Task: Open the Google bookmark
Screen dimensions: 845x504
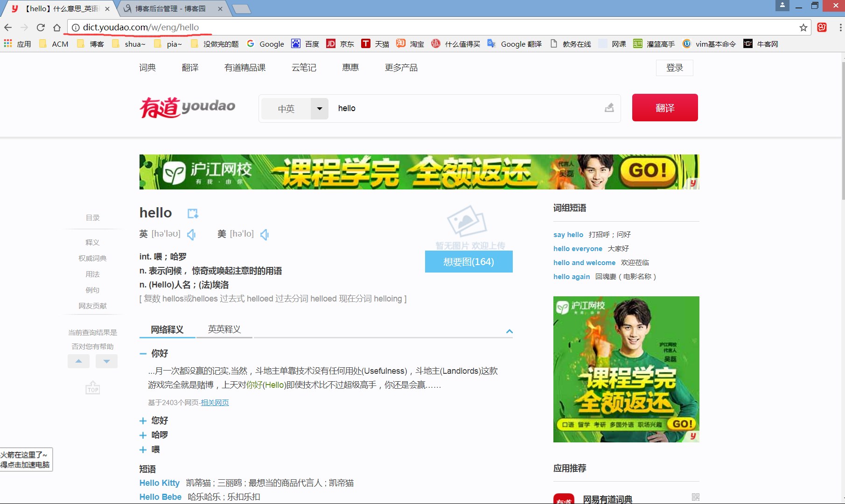Action: pos(265,44)
